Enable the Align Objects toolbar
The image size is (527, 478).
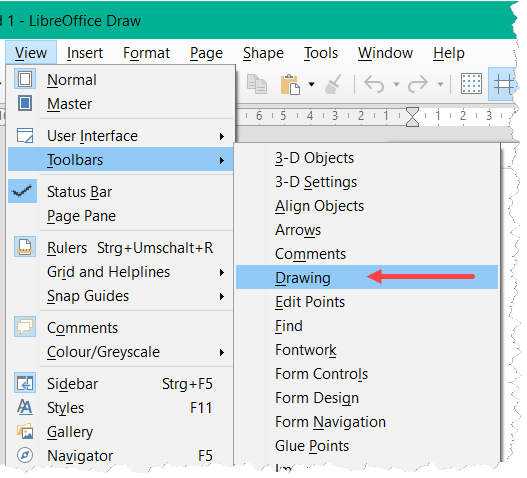pyautogui.click(x=367, y=206)
